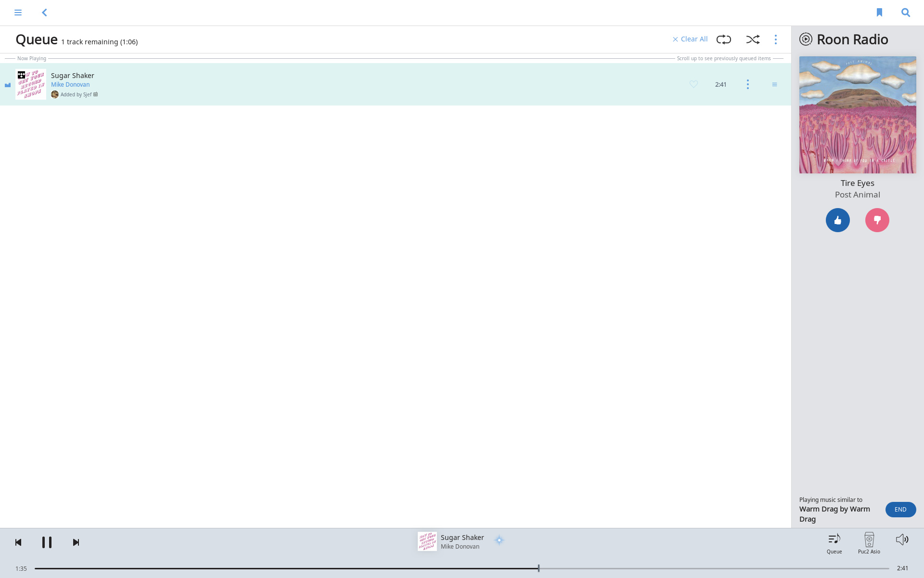The width and height of the screenshot is (924, 578).
Task: Open queue three-dot options menu
Action: click(x=776, y=39)
